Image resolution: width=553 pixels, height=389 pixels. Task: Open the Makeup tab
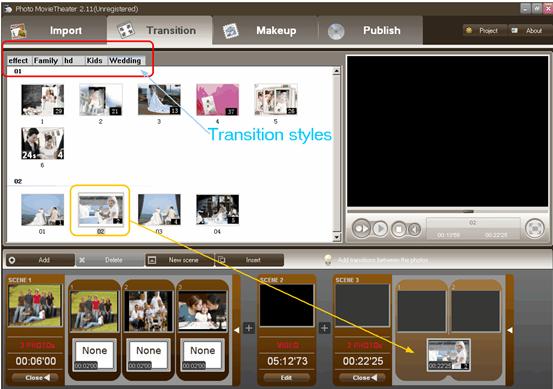(x=265, y=31)
